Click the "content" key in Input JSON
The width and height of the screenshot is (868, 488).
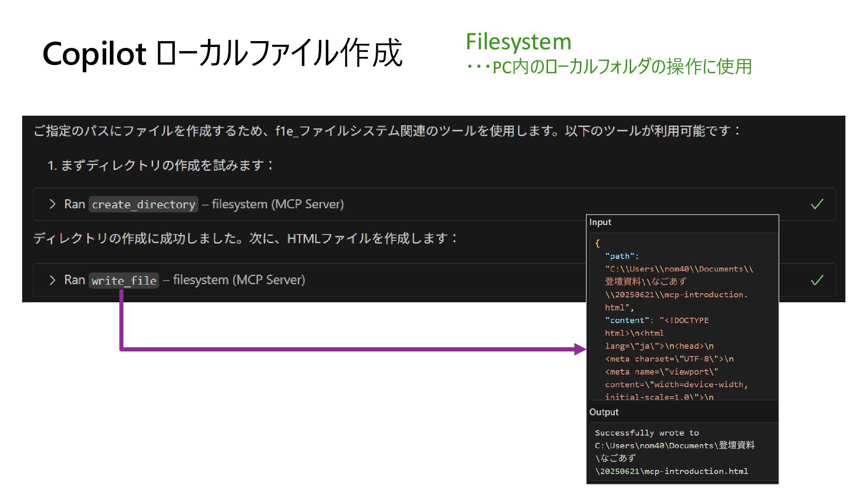tap(627, 320)
